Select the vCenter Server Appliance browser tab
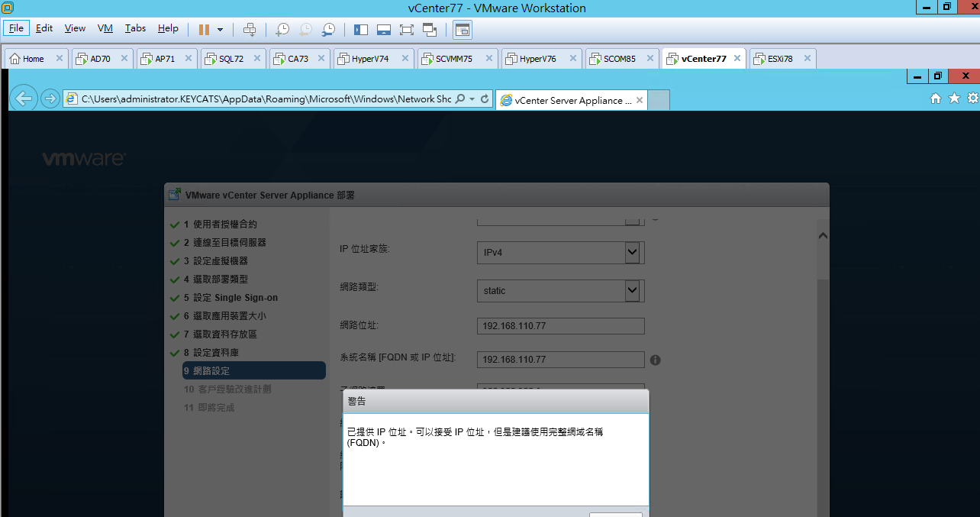This screenshot has height=517, width=980. (x=571, y=100)
